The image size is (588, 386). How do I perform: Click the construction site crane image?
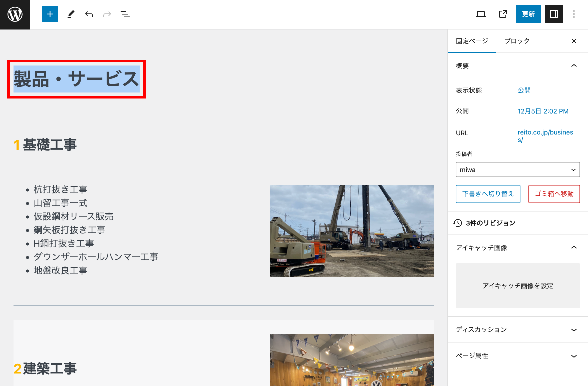point(352,231)
